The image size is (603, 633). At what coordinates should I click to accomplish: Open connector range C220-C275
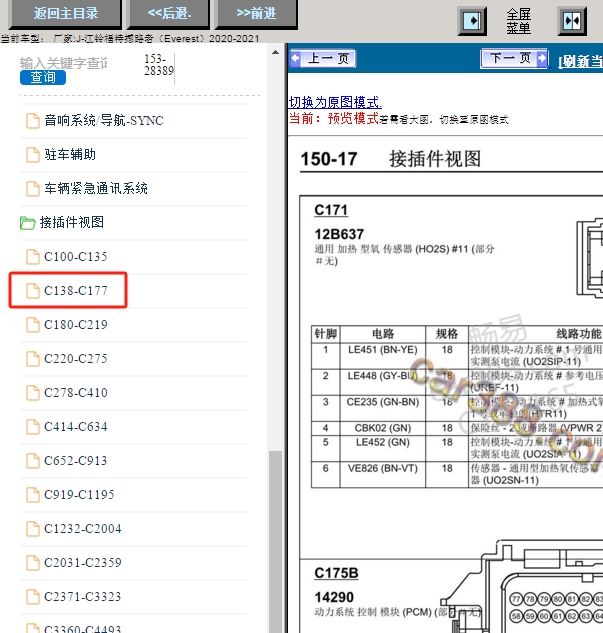pos(75,358)
